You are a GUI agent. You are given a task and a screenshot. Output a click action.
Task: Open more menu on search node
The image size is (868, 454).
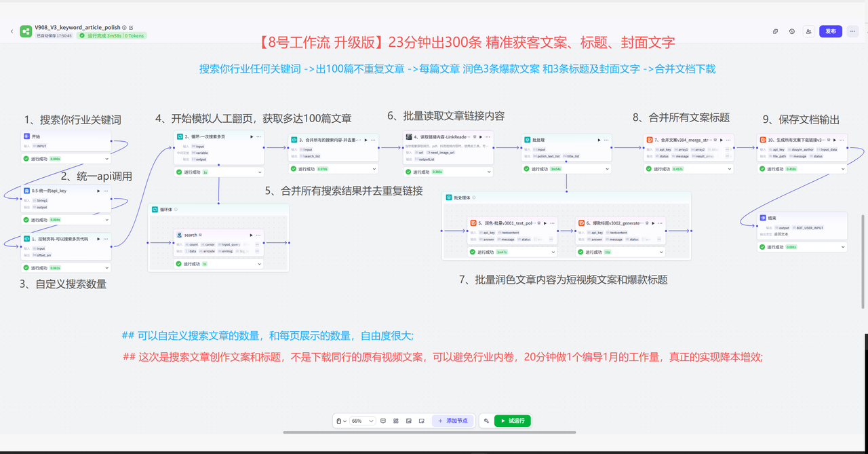(259, 235)
